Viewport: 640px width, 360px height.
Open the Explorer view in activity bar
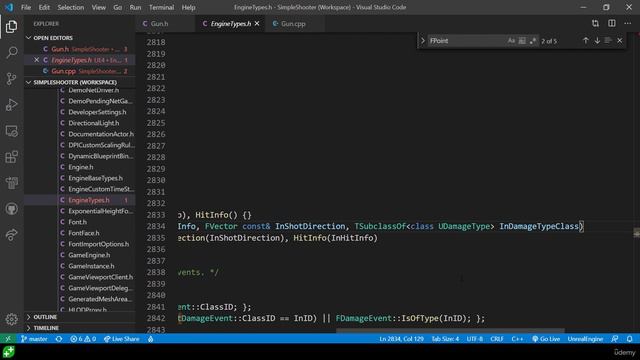point(11,27)
